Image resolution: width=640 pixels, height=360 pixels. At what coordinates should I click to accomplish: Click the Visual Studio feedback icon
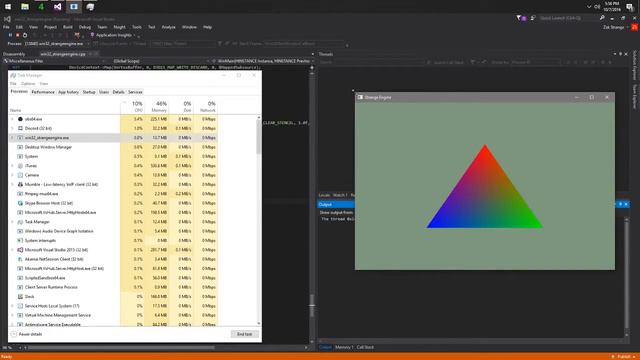coord(533,18)
